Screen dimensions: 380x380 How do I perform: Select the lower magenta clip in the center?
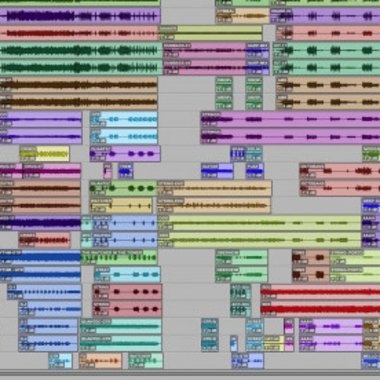(204, 68)
